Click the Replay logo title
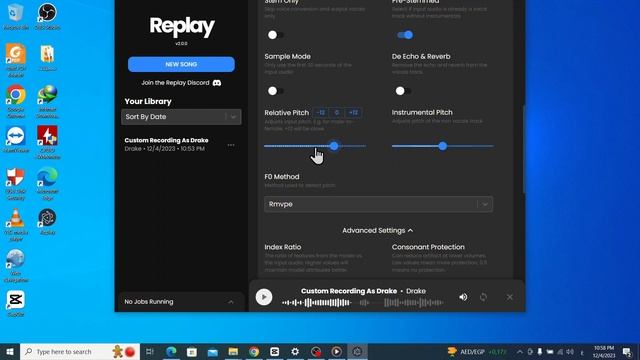This screenshot has height=360, width=640. click(x=182, y=27)
